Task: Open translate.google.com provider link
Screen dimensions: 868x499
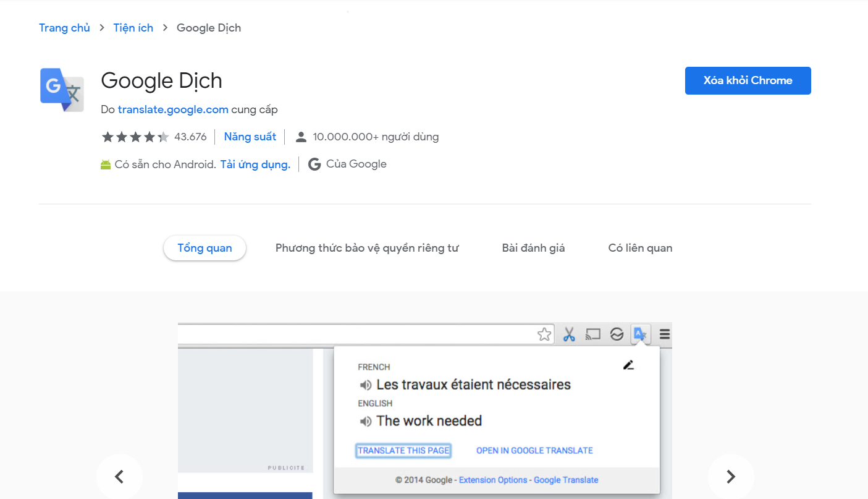Action: point(173,109)
